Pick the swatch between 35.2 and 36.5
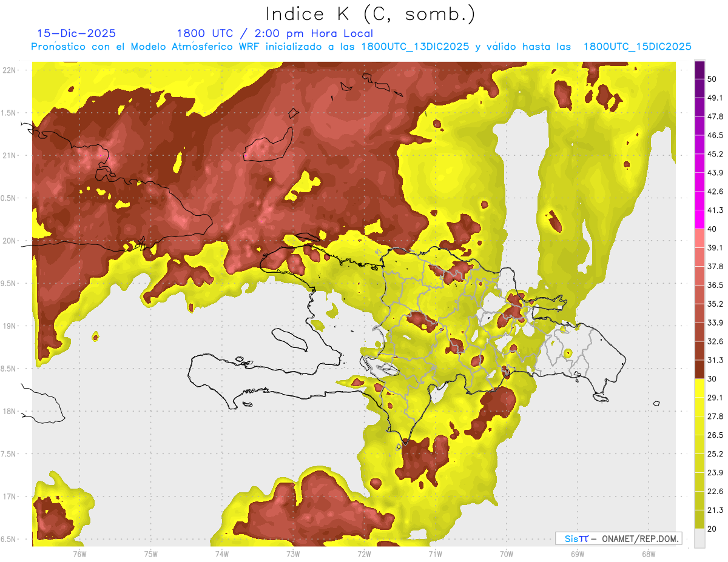 coord(699,295)
